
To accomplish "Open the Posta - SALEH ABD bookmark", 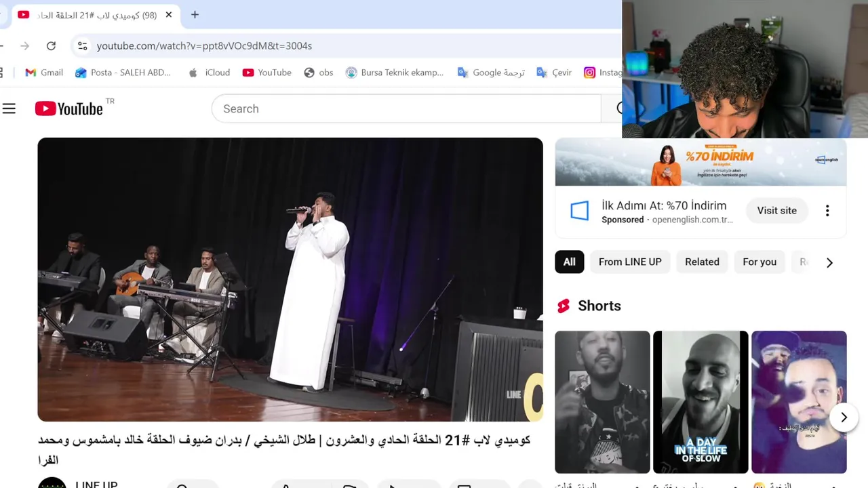I will pos(123,73).
